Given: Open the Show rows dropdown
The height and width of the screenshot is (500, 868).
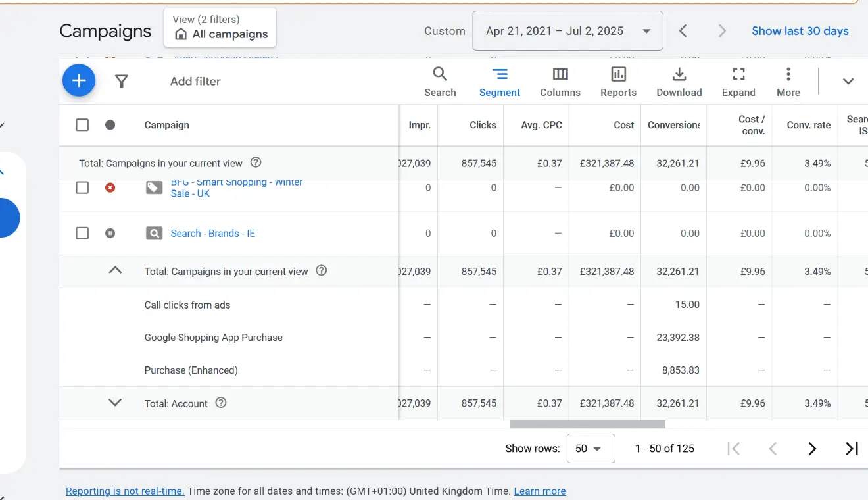Looking at the screenshot, I should click(590, 448).
